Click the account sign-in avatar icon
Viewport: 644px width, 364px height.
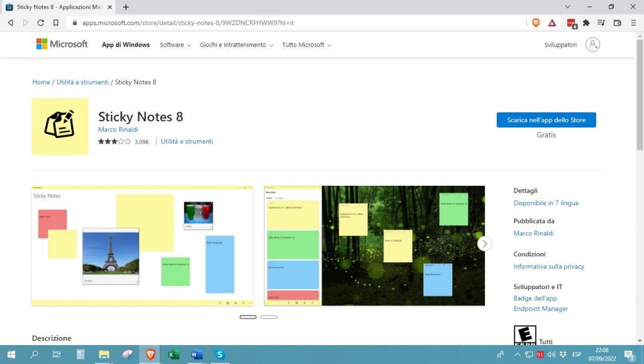[x=592, y=45]
